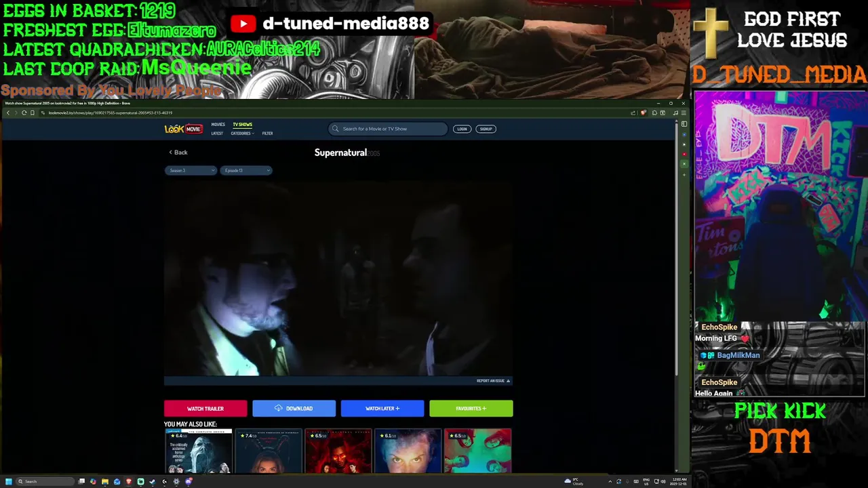Screen dimensions: 868x488
Task: Click the blue icon in Brave sidebar
Action: click(684, 135)
